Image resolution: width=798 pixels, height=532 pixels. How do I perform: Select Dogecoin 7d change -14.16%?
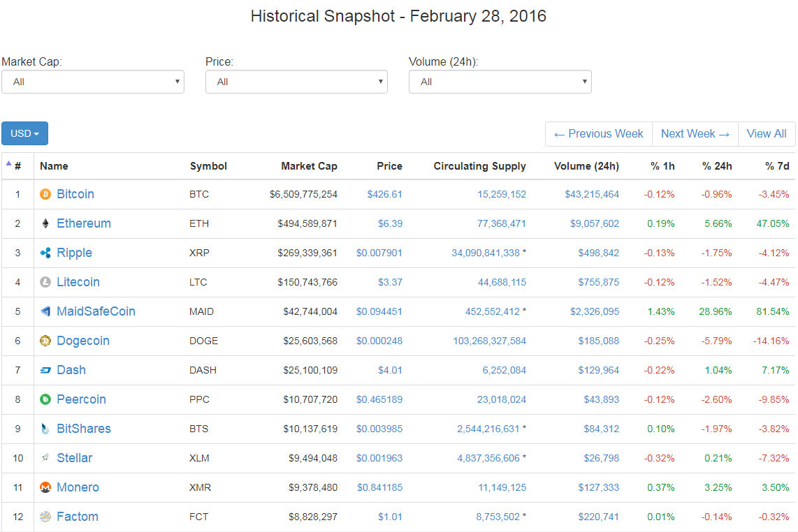tap(771, 341)
